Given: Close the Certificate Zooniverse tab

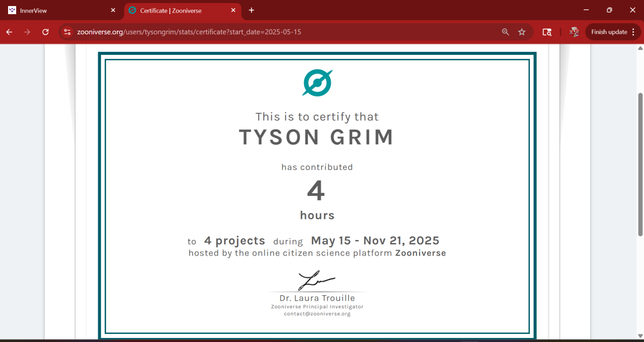Looking at the screenshot, I should 233,10.
